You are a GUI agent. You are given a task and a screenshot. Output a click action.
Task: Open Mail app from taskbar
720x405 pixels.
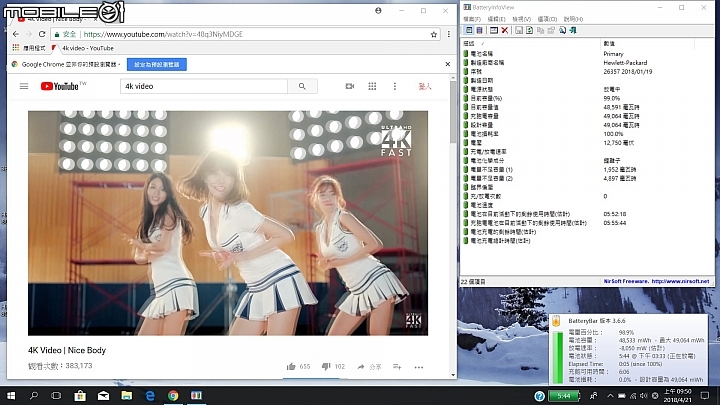103,395
